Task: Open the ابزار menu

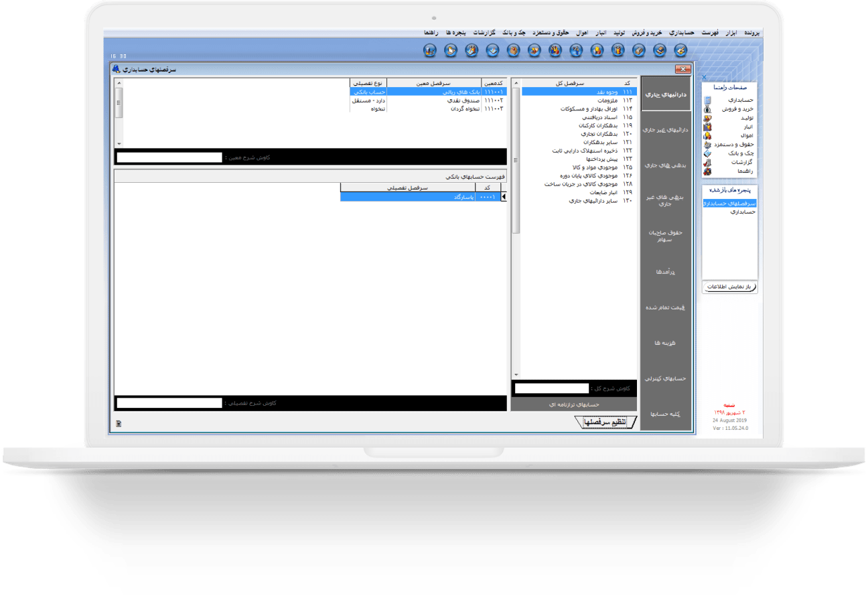Action: tap(731, 33)
